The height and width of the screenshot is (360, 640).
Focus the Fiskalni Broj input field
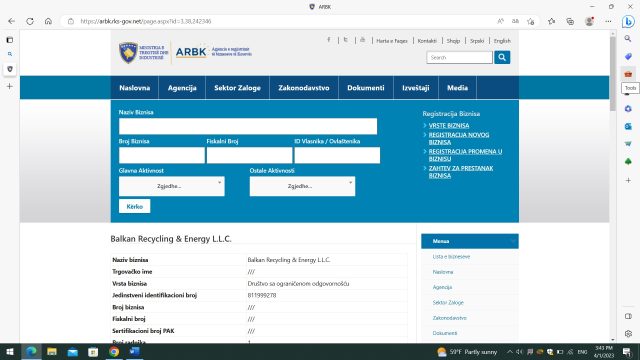click(x=249, y=156)
